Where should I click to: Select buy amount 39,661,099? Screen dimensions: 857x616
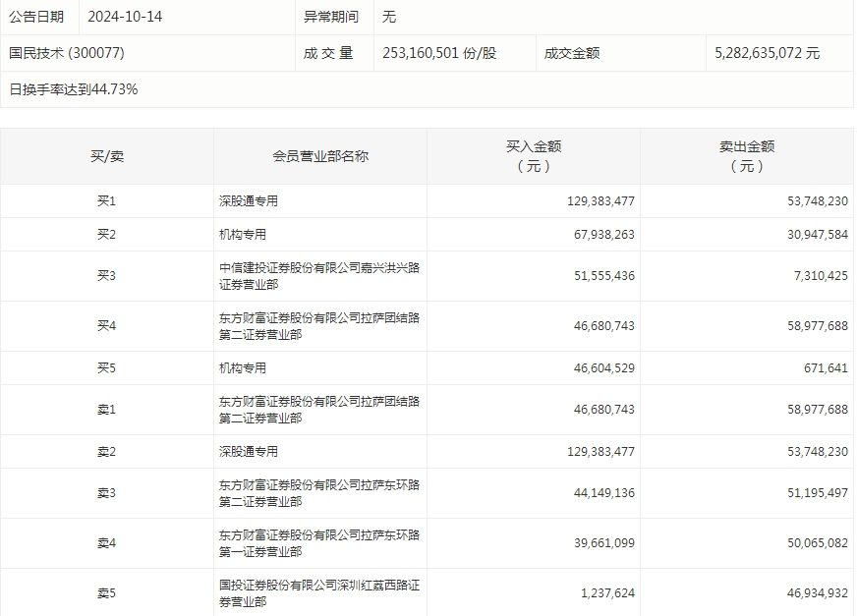[x=604, y=543]
